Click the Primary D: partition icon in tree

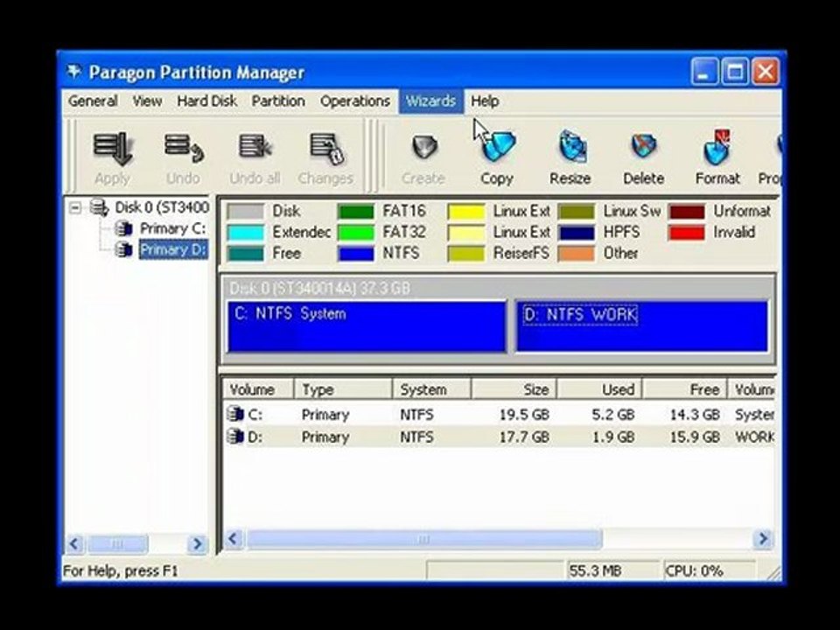coord(123,249)
